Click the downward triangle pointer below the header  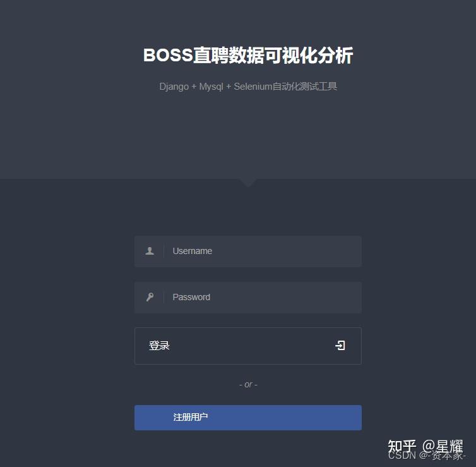[248, 183]
